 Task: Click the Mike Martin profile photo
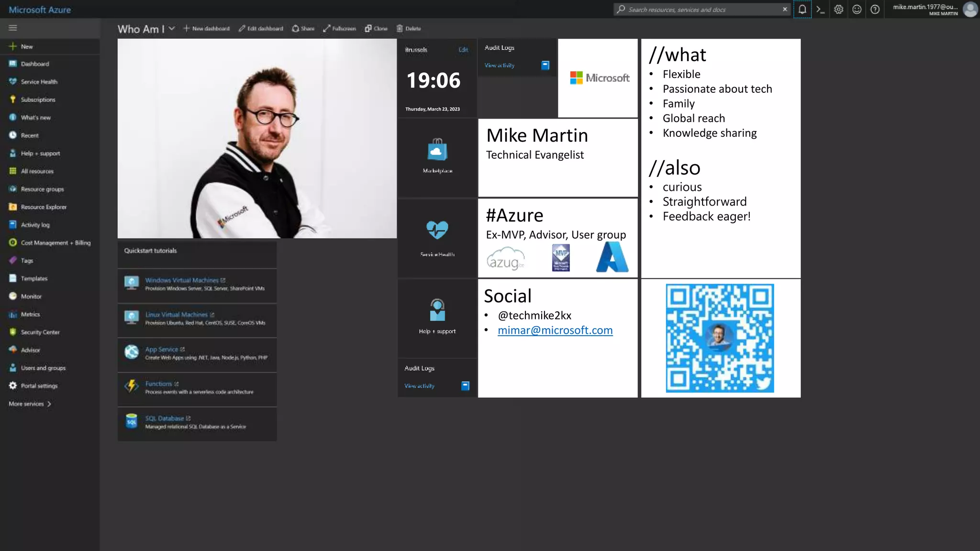point(257,138)
